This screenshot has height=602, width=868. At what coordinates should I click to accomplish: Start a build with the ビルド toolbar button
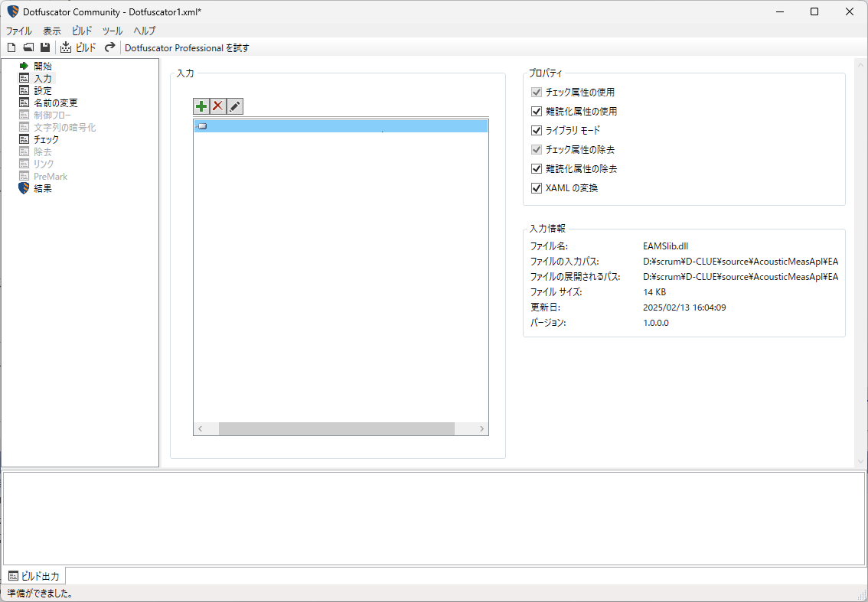click(x=78, y=47)
